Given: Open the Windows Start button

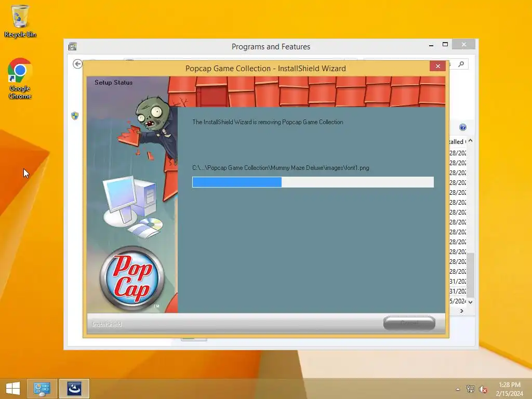Looking at the screenshot, I should click(x=13, y=389).
